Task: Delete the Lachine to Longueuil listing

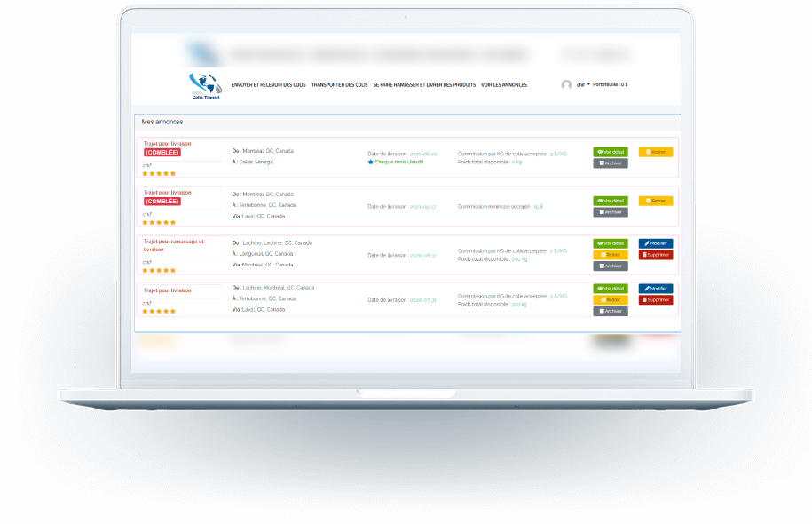Action: pos(656,255)
